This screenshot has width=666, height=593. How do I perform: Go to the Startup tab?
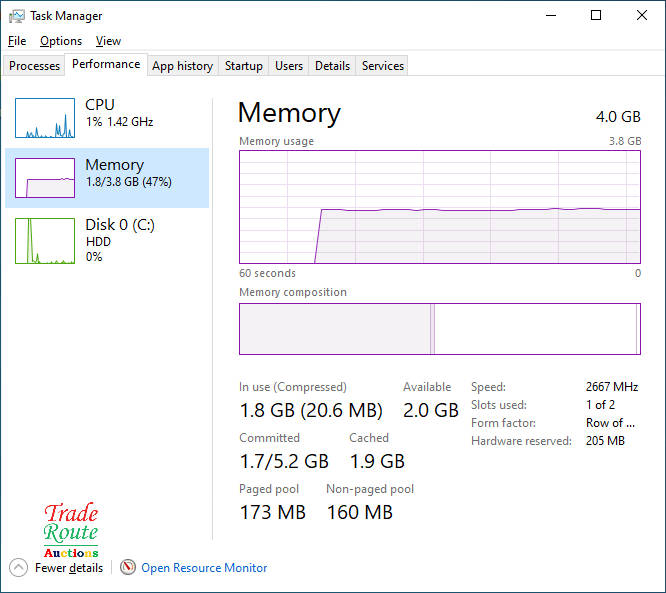pos(244,66)
